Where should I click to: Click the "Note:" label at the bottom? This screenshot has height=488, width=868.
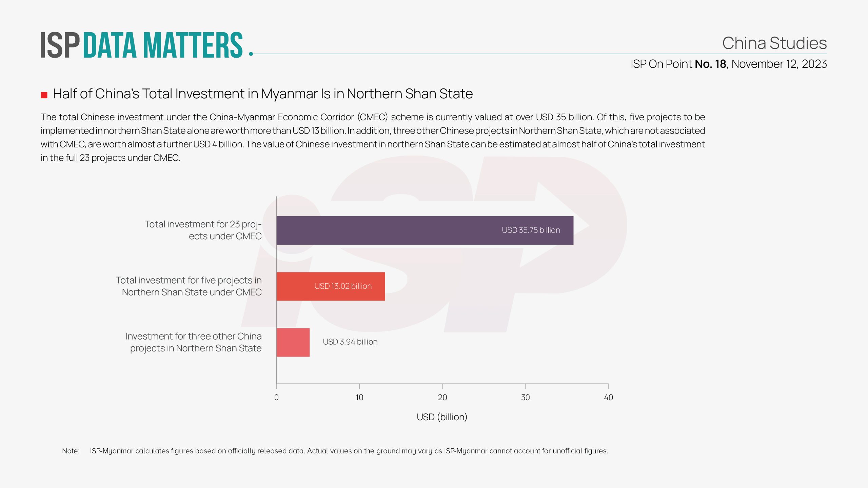pyautogui.click(x=71, y=451)
